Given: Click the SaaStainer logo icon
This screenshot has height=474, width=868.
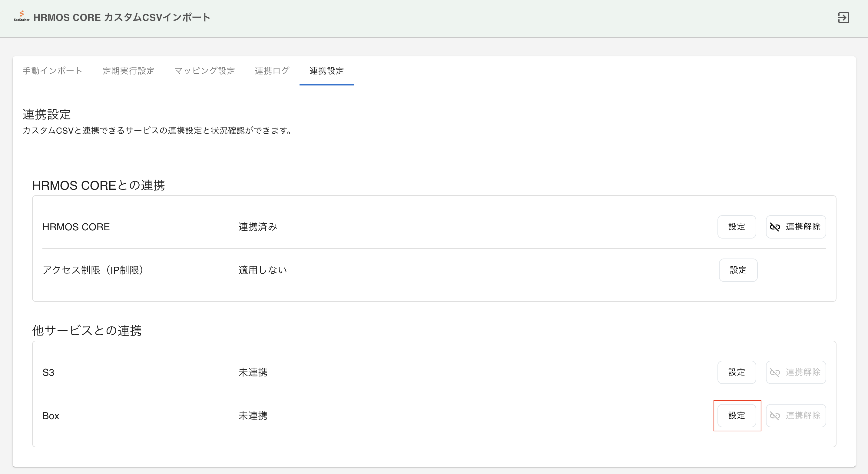Looking at the screenshot, I should 22,16.
